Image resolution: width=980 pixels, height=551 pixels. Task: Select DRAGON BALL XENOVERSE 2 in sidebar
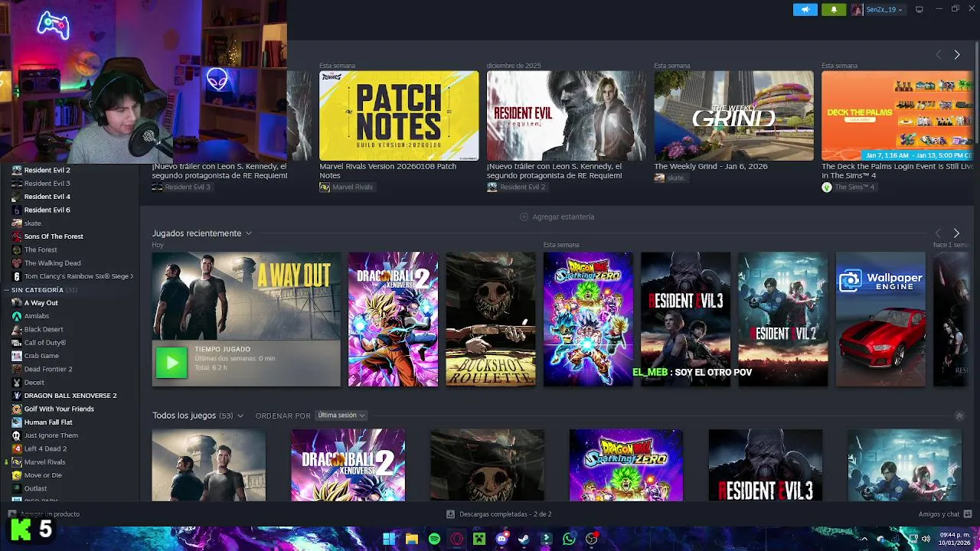[70, 396]
